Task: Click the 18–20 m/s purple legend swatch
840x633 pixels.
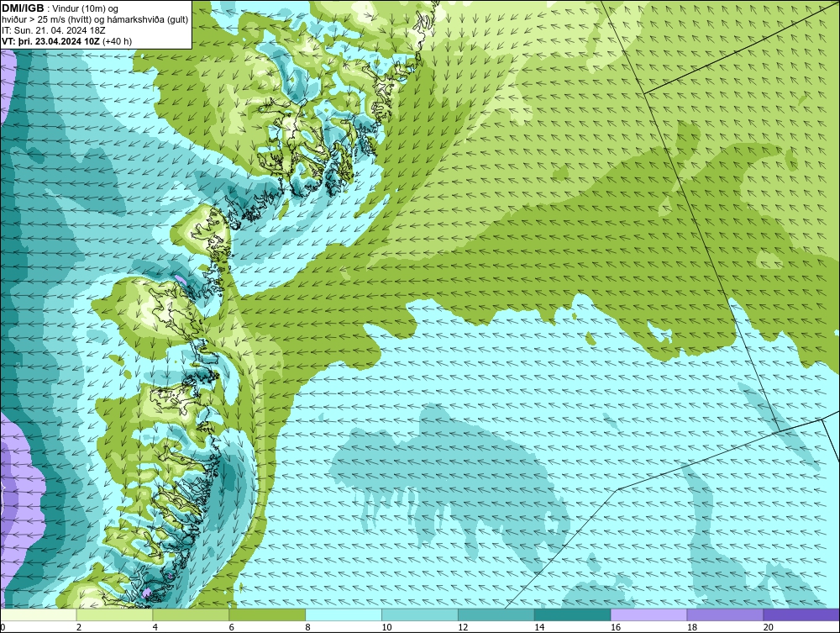Action: click(x=725, y=615)
